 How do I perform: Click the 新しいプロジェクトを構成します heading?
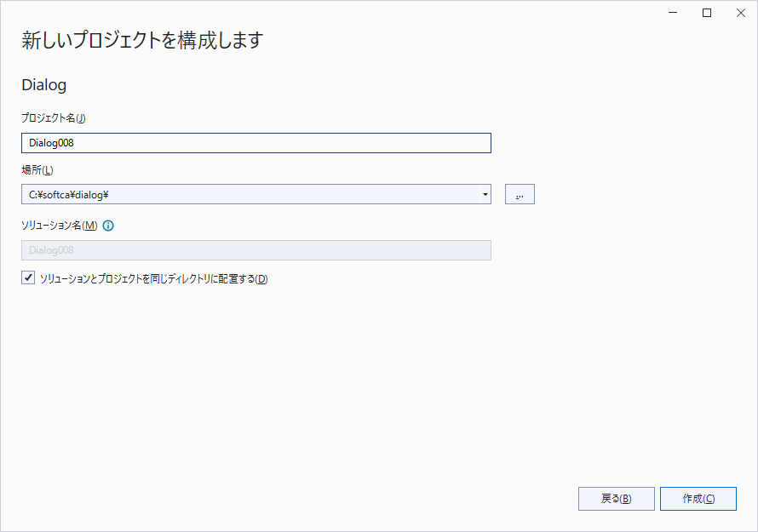tap(142, 40)
